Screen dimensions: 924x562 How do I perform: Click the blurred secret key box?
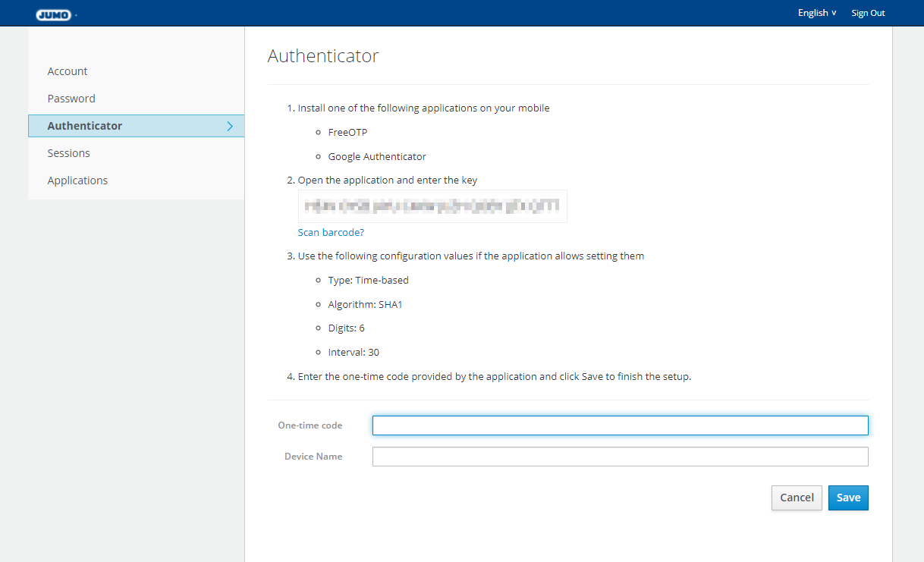click(432, 206)
